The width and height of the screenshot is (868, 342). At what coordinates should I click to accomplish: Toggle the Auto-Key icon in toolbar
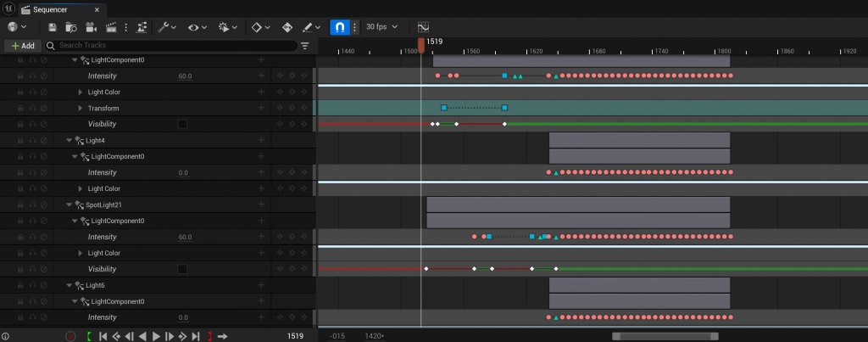click(287, 26)
